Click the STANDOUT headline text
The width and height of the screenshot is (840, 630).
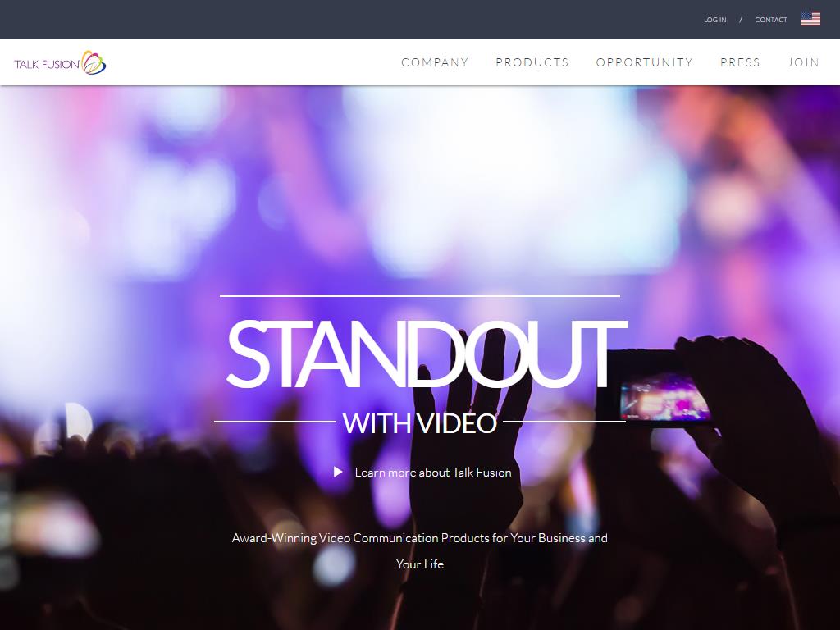click(427, 354)
